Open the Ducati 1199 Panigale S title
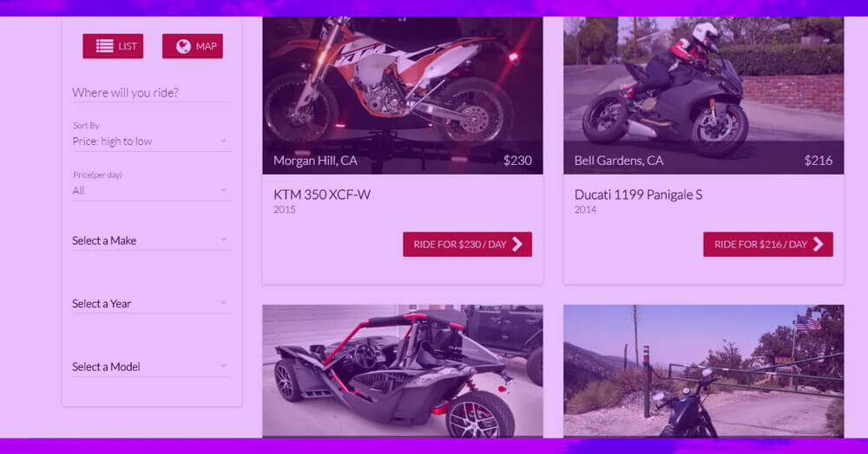Viewport: 868px width, 454px height. pos(638,194)
